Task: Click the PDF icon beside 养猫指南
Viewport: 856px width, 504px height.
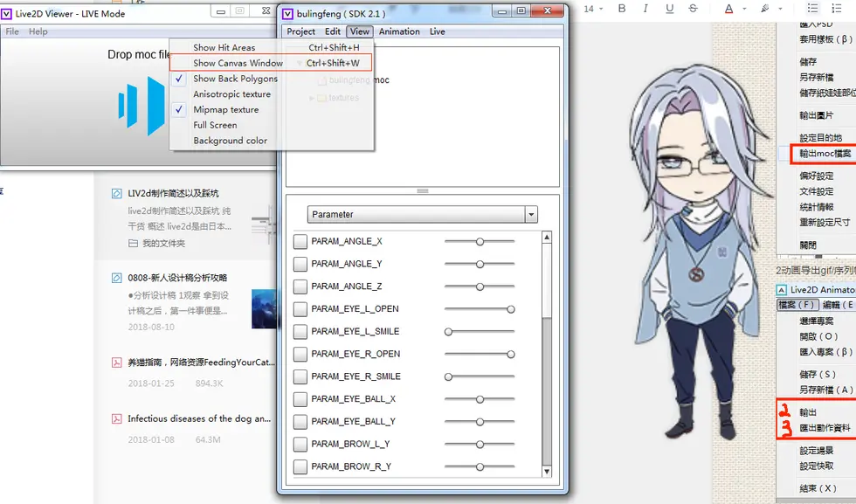Action: click(117, 362)
